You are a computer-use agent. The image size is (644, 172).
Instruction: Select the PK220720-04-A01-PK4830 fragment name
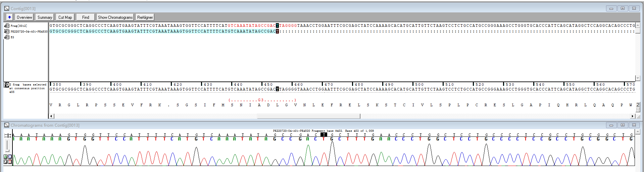(29, 32)
